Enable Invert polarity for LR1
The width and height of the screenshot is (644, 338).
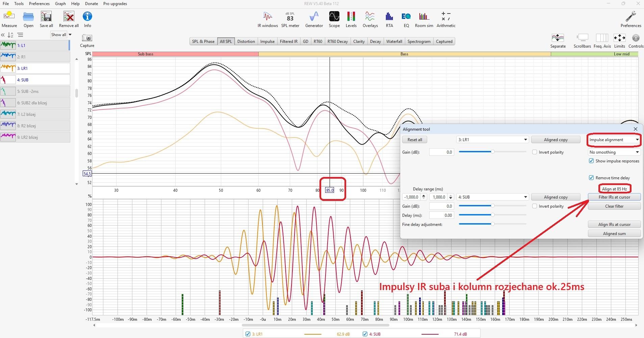coord(535,152)
